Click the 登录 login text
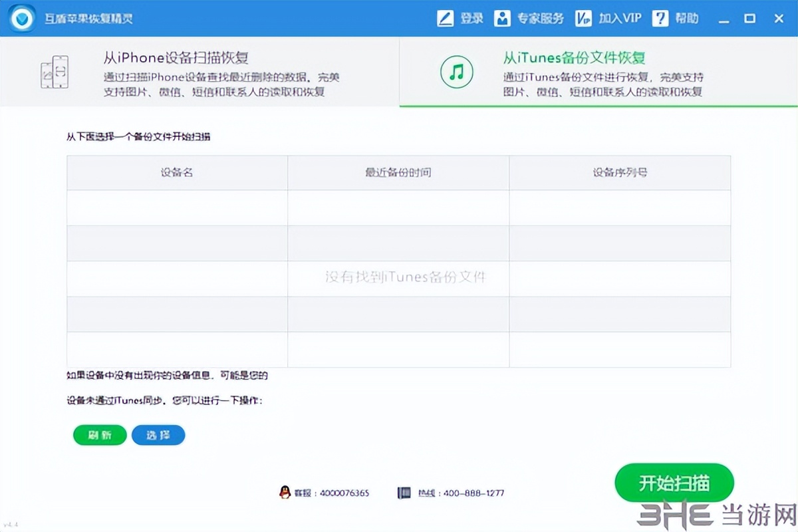Viewport: 798px width, 532px height. tap(472, 19)
